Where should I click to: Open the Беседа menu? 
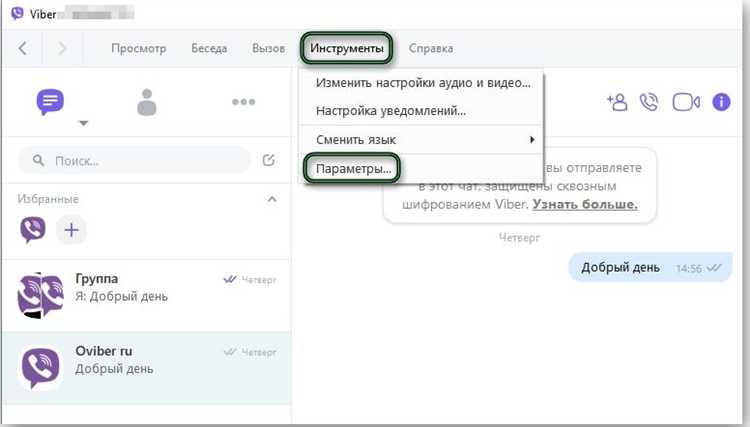coord(209,48)
